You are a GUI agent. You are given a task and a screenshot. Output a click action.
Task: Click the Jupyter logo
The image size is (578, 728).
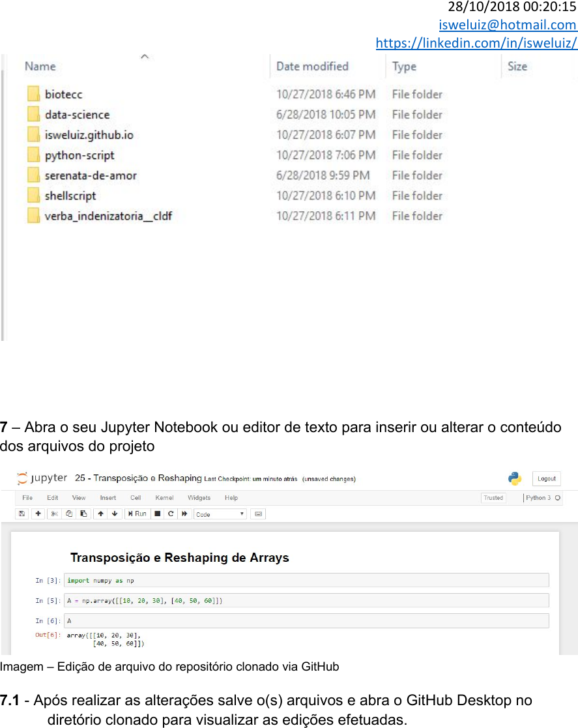coord(42,478)
